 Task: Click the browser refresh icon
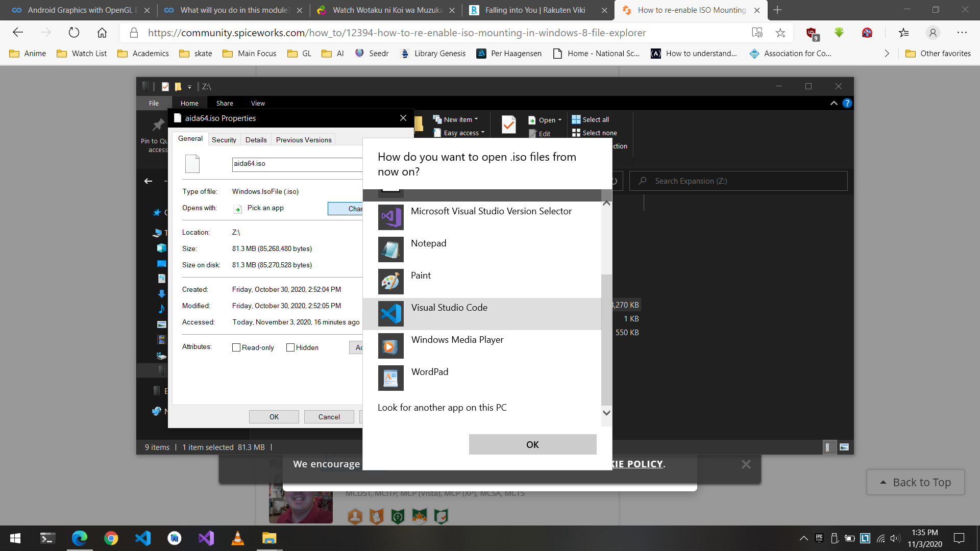pos(74,33)
